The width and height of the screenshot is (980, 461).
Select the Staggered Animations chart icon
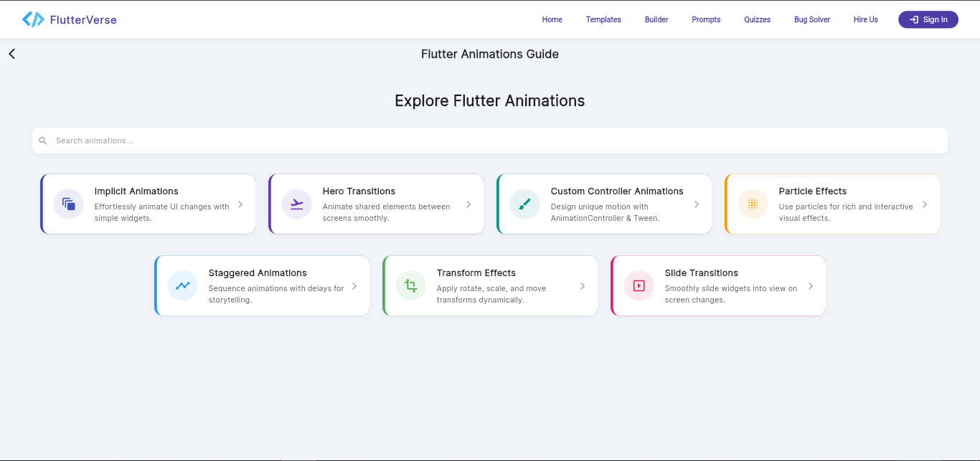pyautogui.click(x=182, y=285)
